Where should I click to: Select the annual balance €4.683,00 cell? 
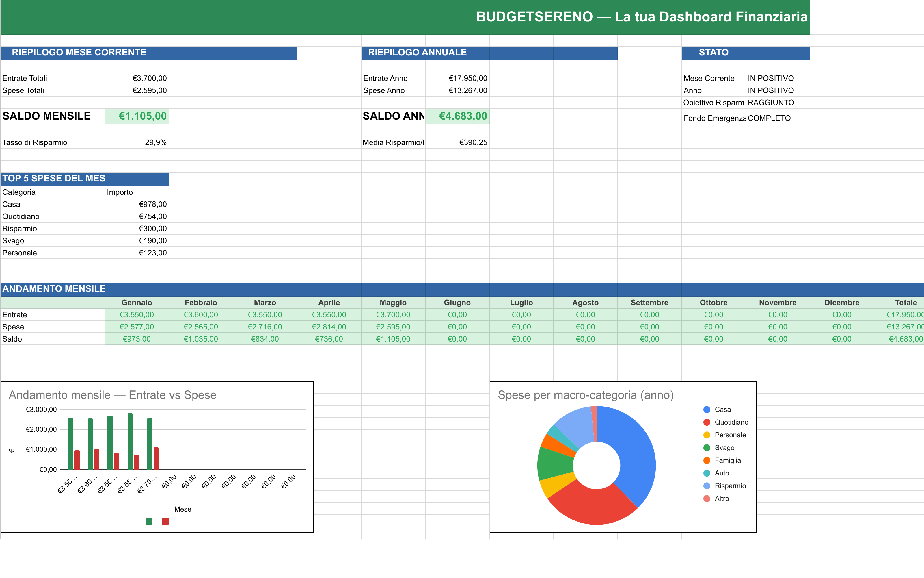tap(457, 116)
